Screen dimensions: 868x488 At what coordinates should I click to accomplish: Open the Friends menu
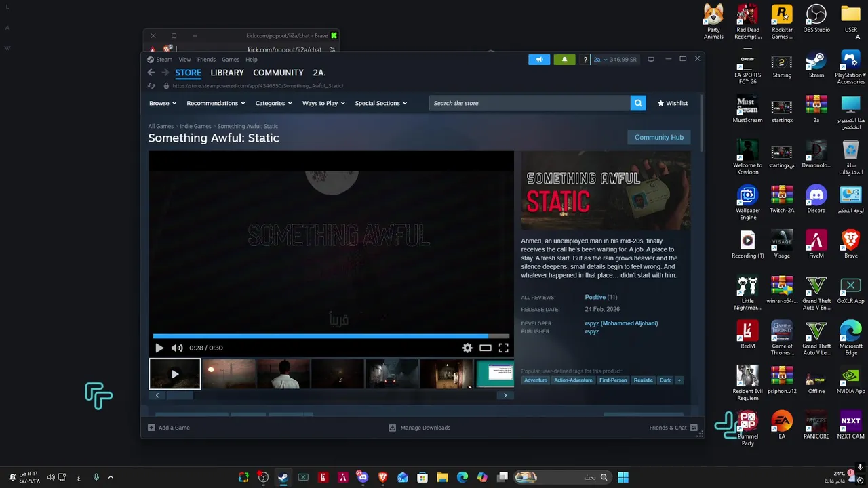pos(206,60)
